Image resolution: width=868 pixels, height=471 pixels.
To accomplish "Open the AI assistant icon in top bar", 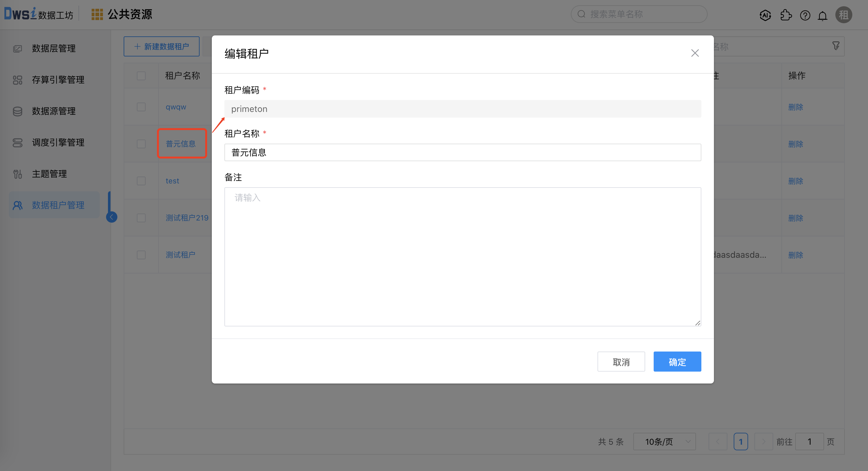I will [x=765, y=15].
